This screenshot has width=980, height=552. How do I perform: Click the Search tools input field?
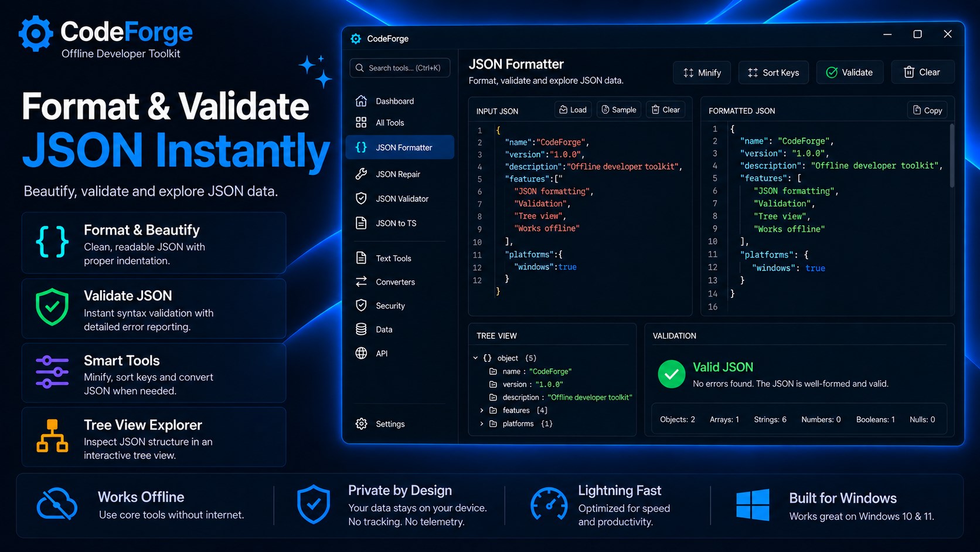[x=400, y=68]
